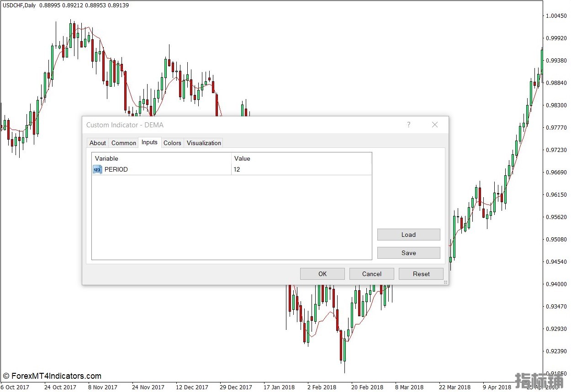Viewport: 571px width, 392px height.
Task: Click the 12 Dec 2017 date label
Action: point(192,387)
